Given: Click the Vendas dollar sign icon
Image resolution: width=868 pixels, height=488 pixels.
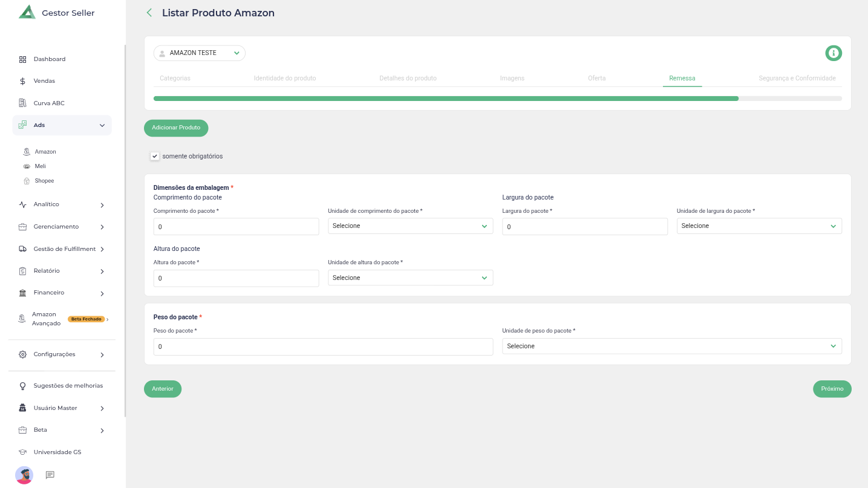Looking at the screenshot, I should pyautogui.click(x=22, y=81).
